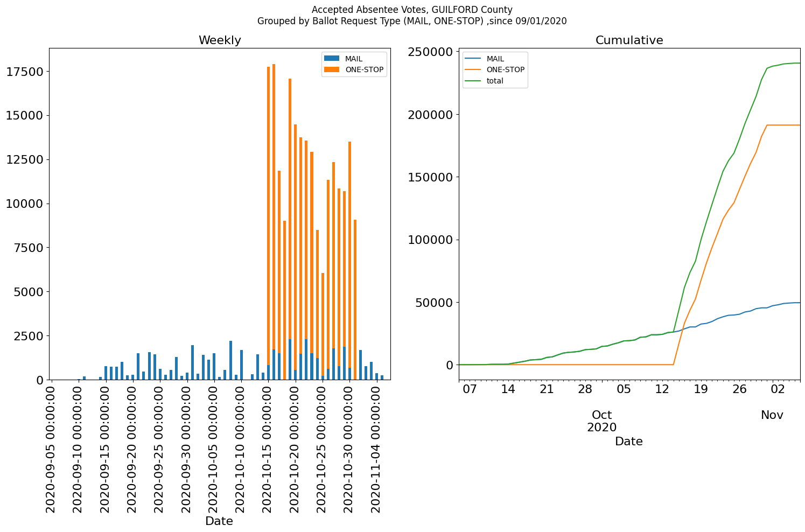Select the MAIL label in Cumulative legend
805x532 pixels.
495,59
